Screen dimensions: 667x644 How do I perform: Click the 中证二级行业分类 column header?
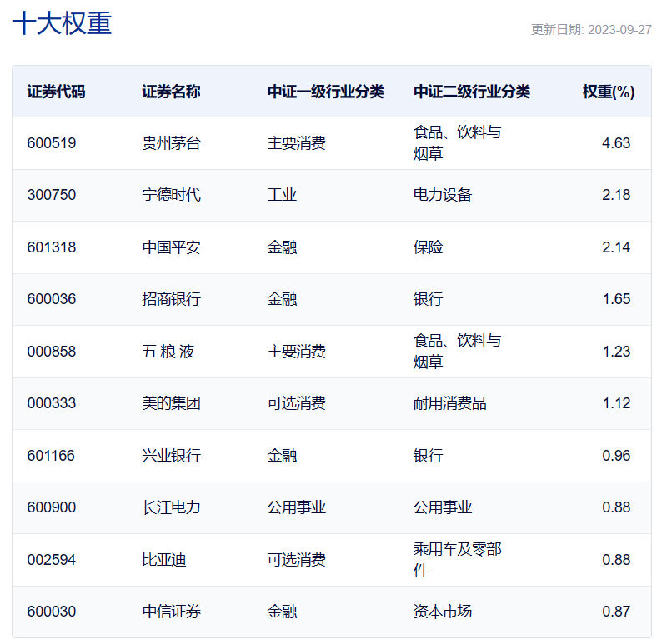tap(472, 92)
